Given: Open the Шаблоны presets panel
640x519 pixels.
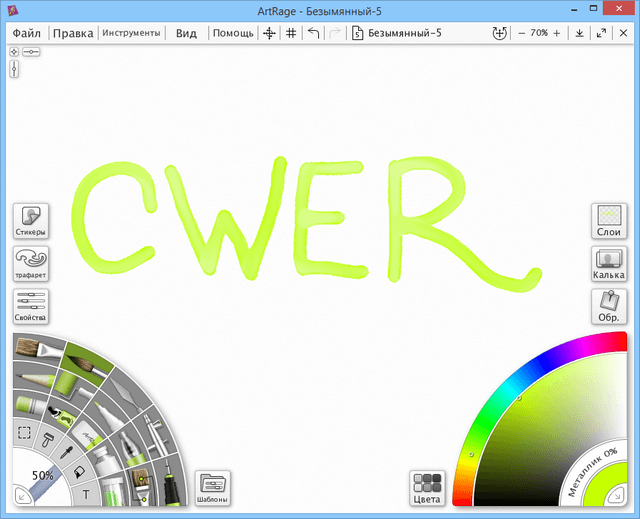Looking at the screenshot, I should [x=213, y=487].
